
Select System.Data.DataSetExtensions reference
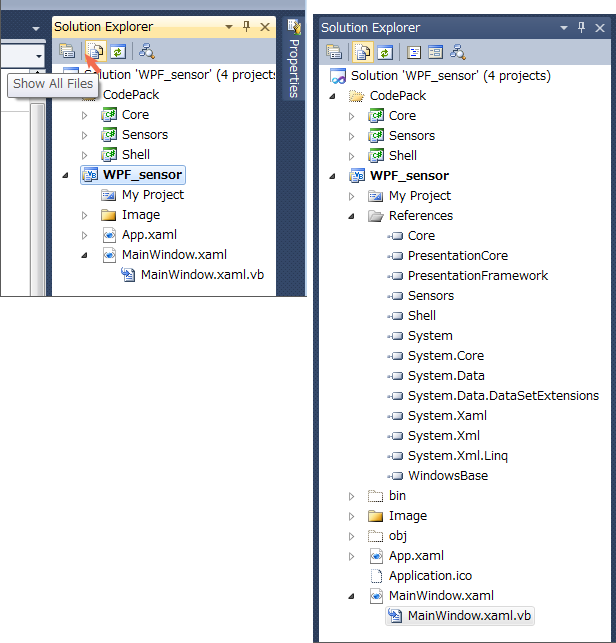503,396
